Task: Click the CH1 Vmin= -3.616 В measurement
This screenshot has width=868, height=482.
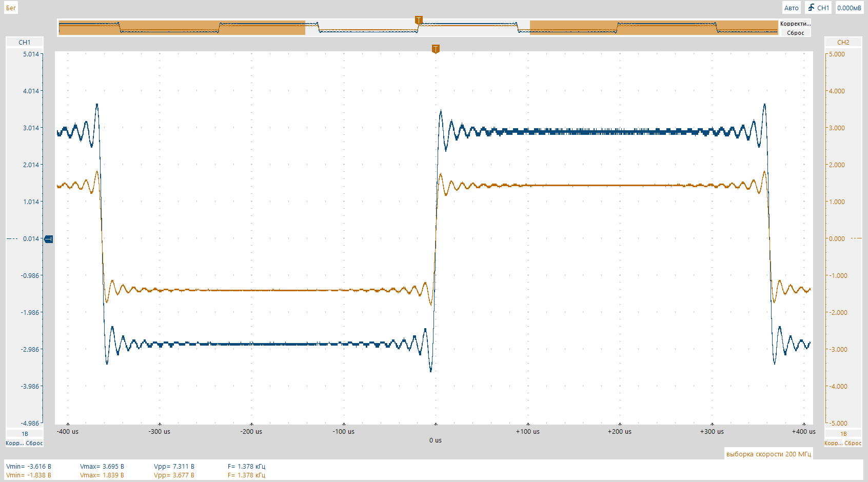Action: 29,466
